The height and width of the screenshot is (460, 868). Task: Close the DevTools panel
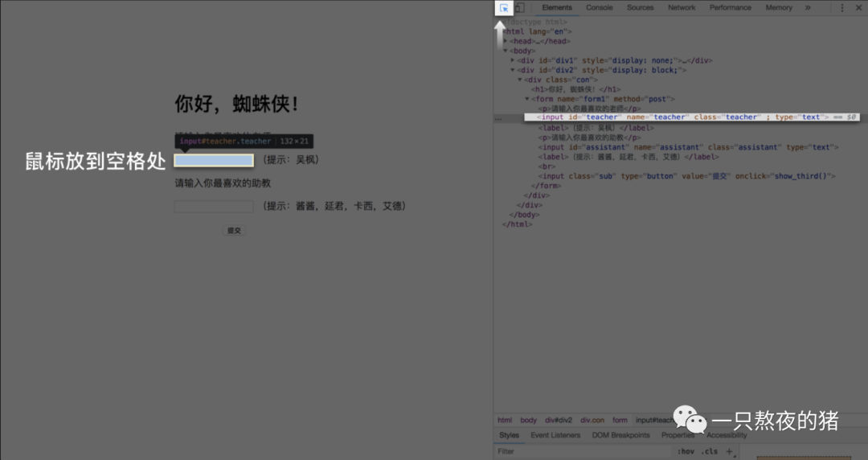point(858,8)
